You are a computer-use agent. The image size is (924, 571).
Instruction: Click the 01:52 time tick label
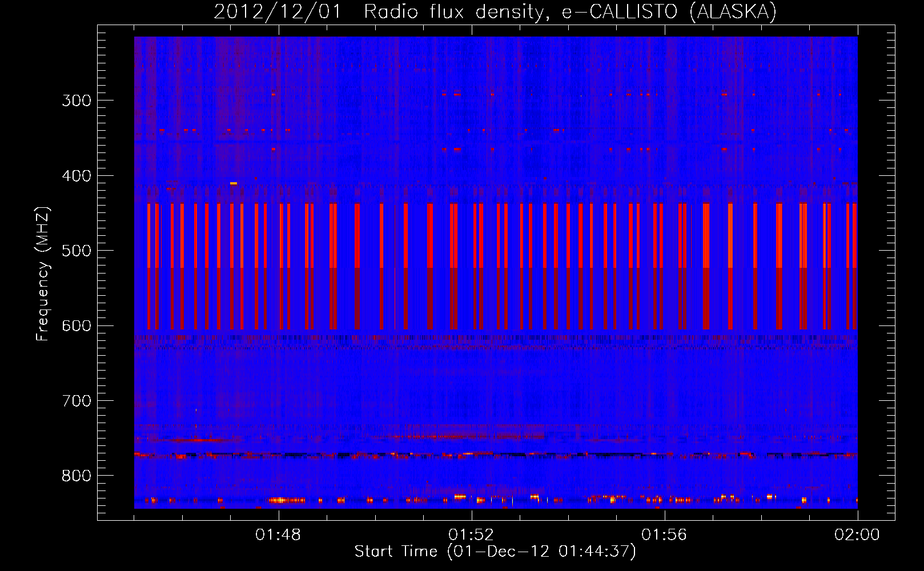[471, 535]
